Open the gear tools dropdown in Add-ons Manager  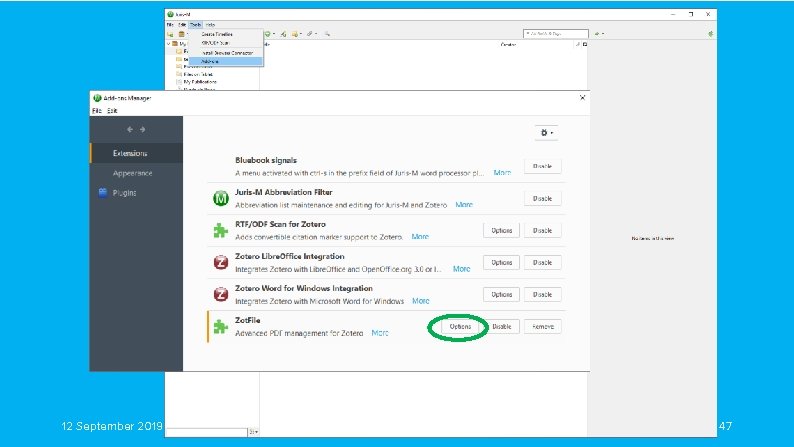point(546,133)
